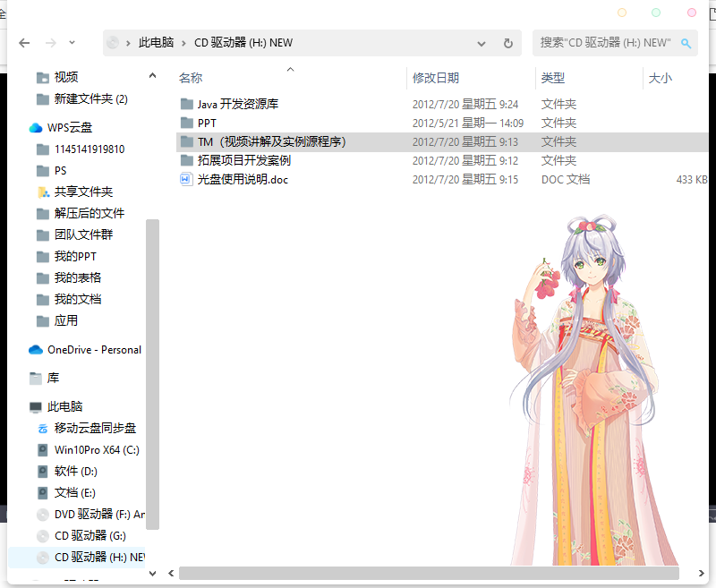Click the date 2012/5/21 星期一 14:09
Image resolution: width=716 pixels, height=588 pixels.
tap(468, 124)
